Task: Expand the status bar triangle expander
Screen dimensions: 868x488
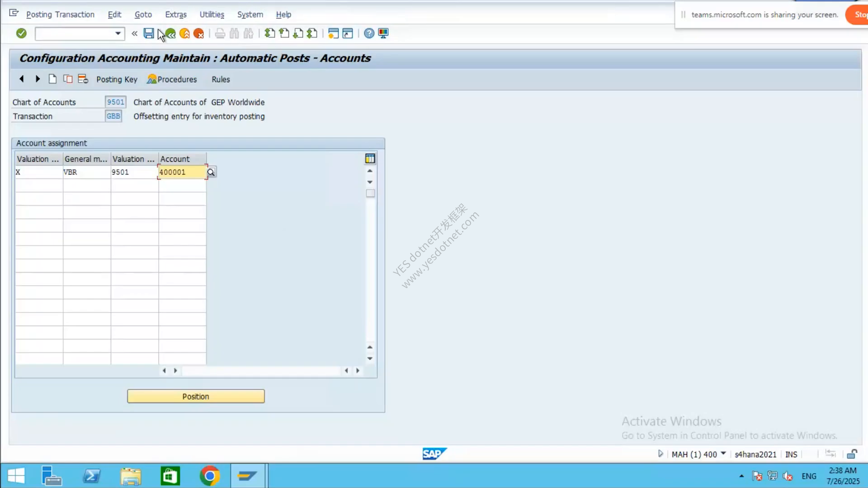Action: [660, 454]
